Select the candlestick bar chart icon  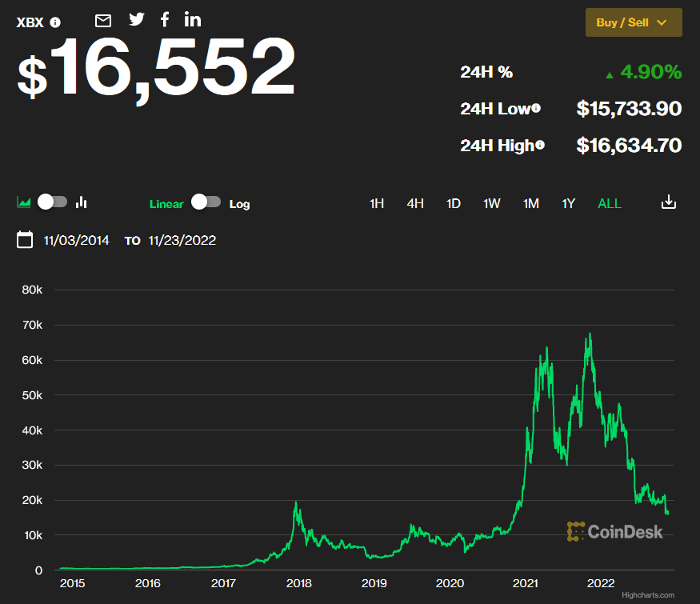point(82,202)
